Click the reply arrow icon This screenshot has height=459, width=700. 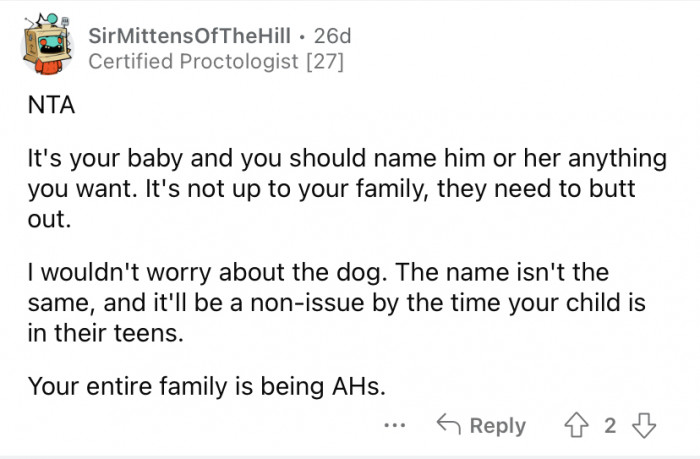449,425
